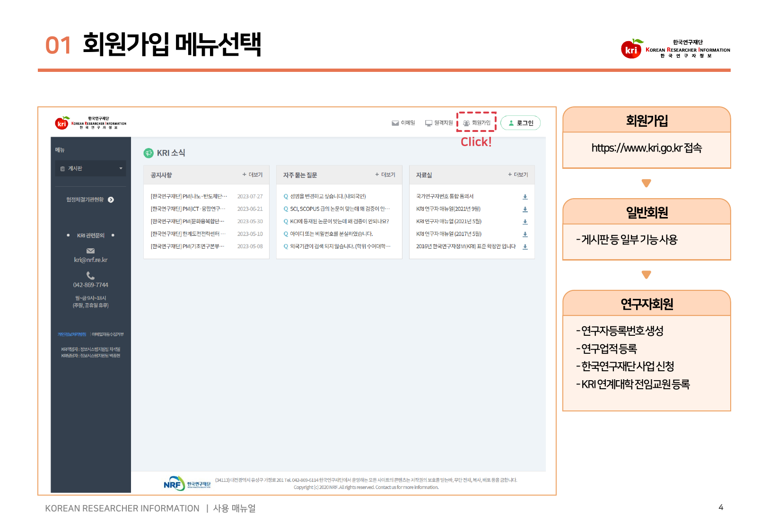Image resolution: width=769 pixels, height=532 pixels.
Task: Click 더보기 in the 자료실 panel
Action: [x=518, y=174]
